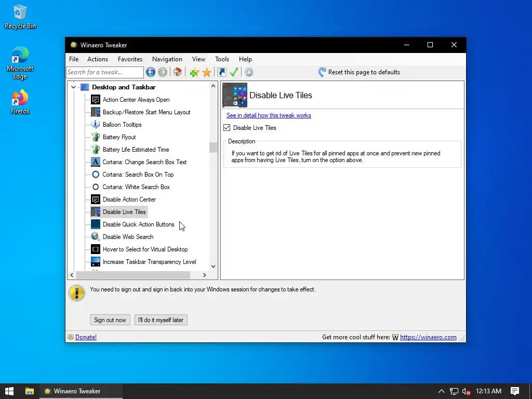Uncheck the Disable Live Tiles checkbox
Viewport: 532px width, 399px height.
tap(227, 128)
